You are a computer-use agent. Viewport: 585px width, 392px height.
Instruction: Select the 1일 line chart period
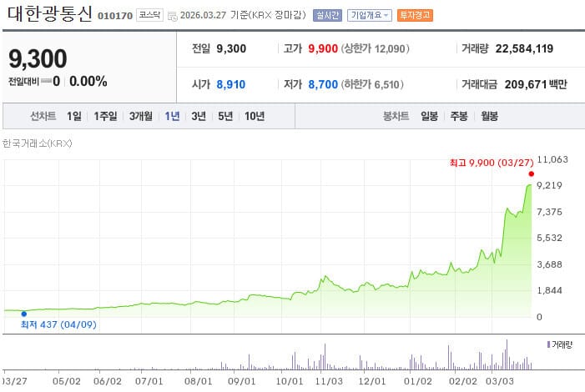click(x=74, y=117)
